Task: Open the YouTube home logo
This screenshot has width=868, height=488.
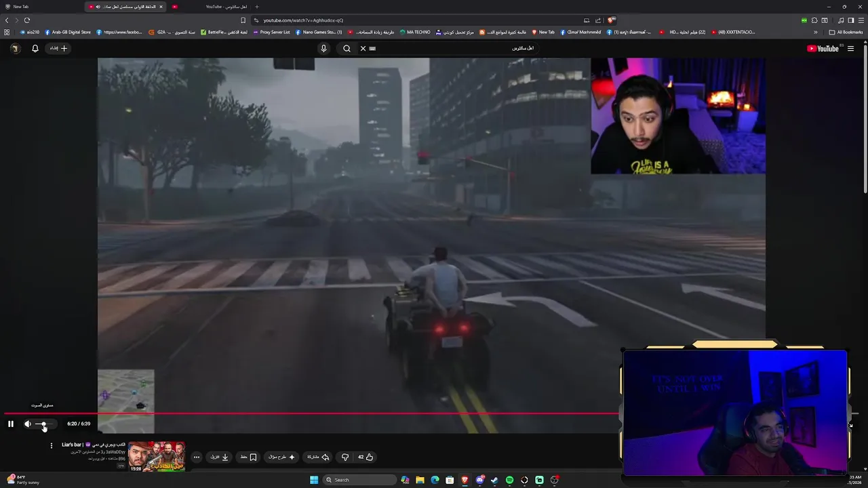Action: click(823, 48)
